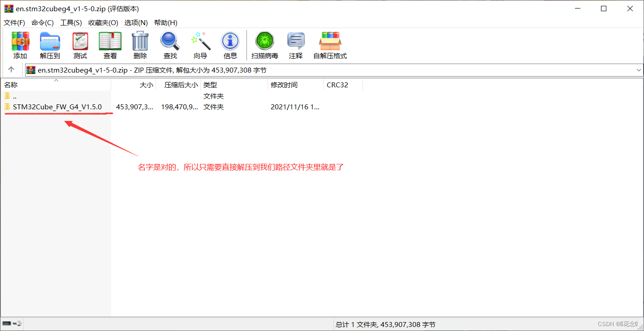This screenshot has width=644, height=331.
Task: Open the Favorites (收藏夹) menu
Action: click(103, 22)
